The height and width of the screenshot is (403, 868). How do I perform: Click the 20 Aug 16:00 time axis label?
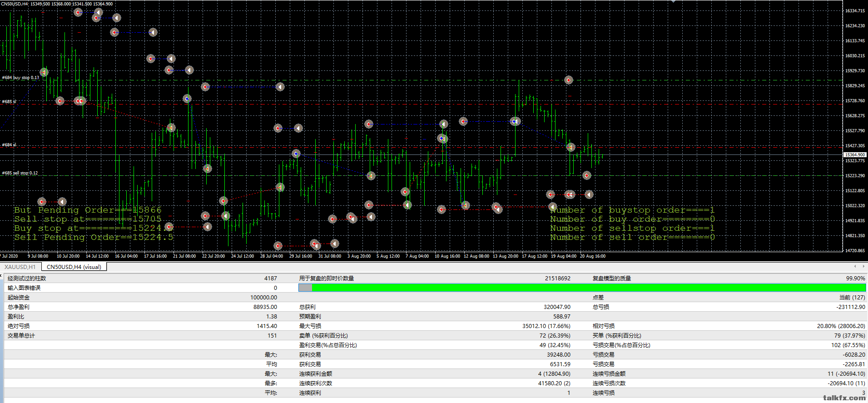click(593, 256)
